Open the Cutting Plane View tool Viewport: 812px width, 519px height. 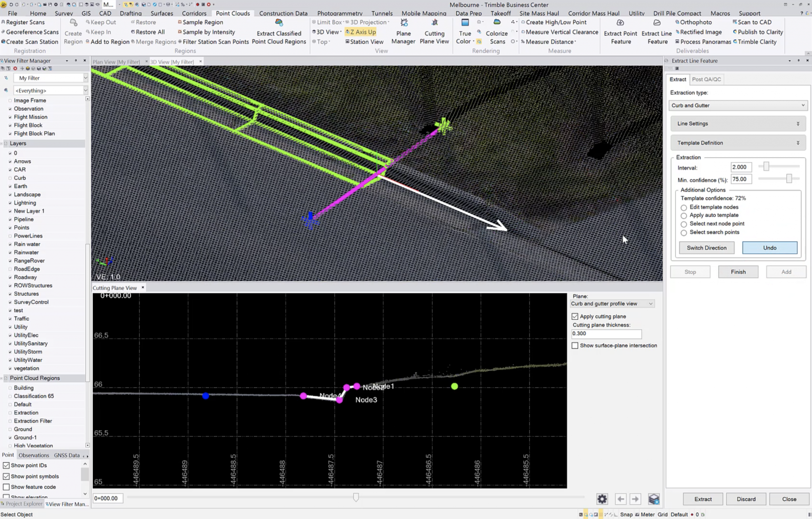(435, 23)
